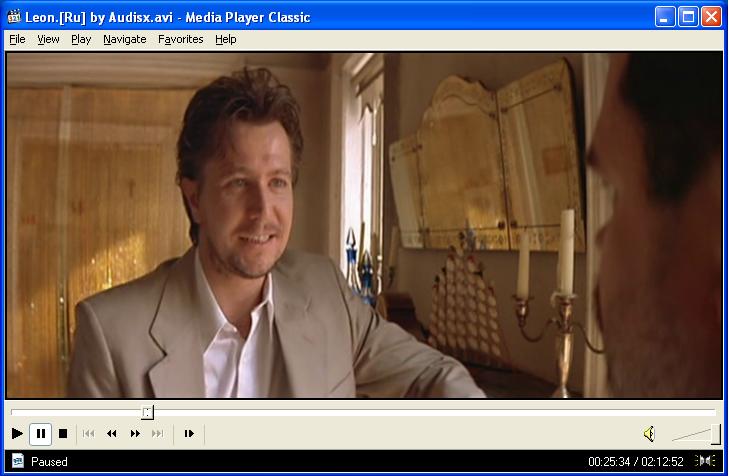
Task: Stop the video playback
Action: tap(63, 434)
